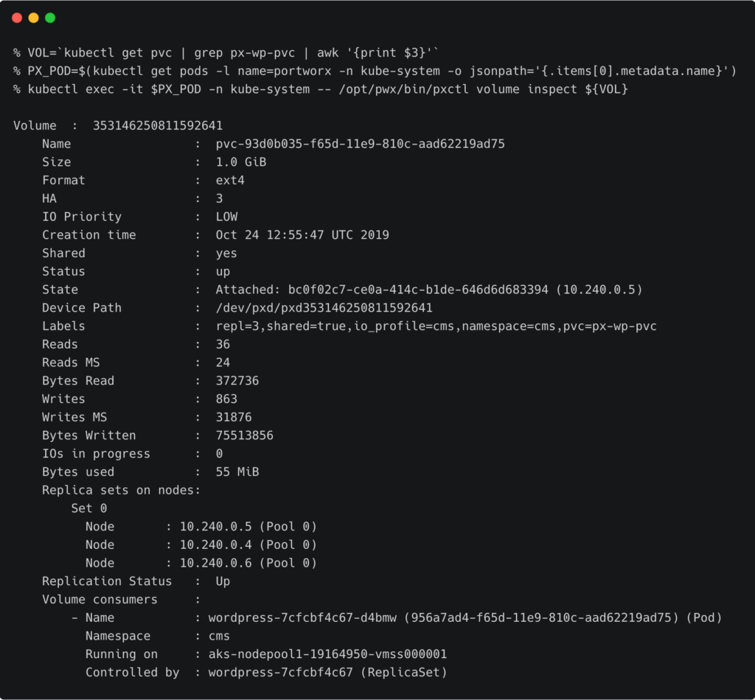Click the Attached state value line
Viewport: 755px width, 700px height.
pyautogui.click(x=428, y=290)
